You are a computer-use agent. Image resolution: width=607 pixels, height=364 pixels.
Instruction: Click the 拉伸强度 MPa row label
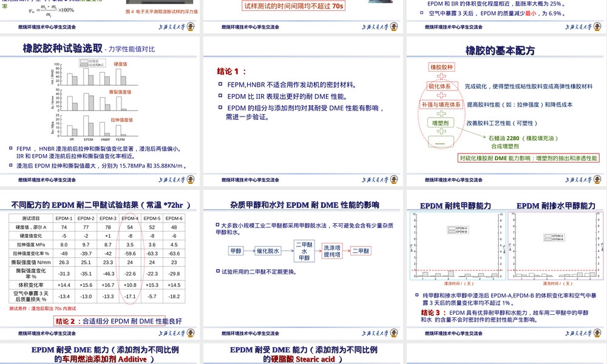pyautogui.click(x=31, y=244)
